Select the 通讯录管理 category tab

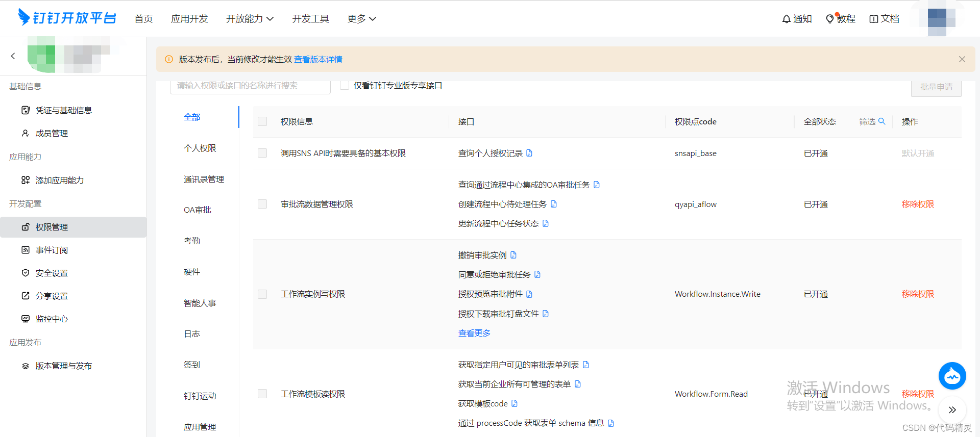tap(204, 179)
